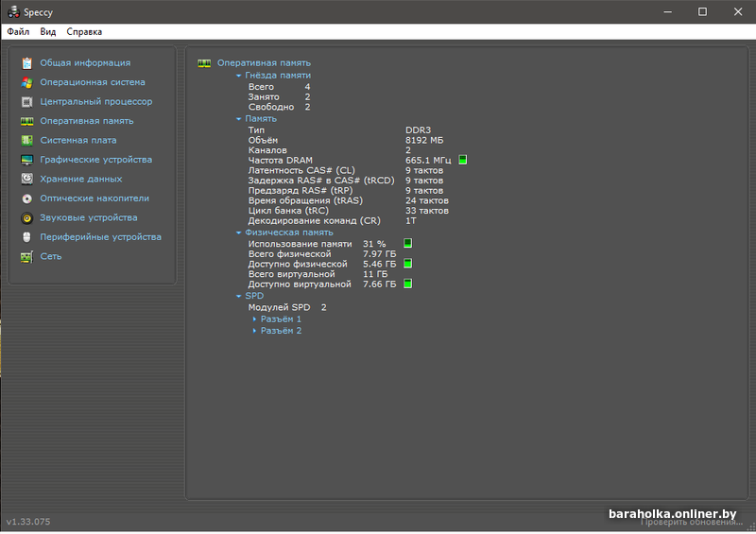Open Хранение данных section
The image size is (756, 534).
tap(81, 179)
